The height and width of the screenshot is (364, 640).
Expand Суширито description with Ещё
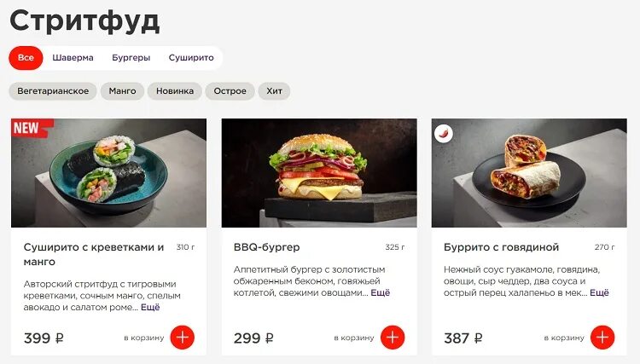click(150, 308)
